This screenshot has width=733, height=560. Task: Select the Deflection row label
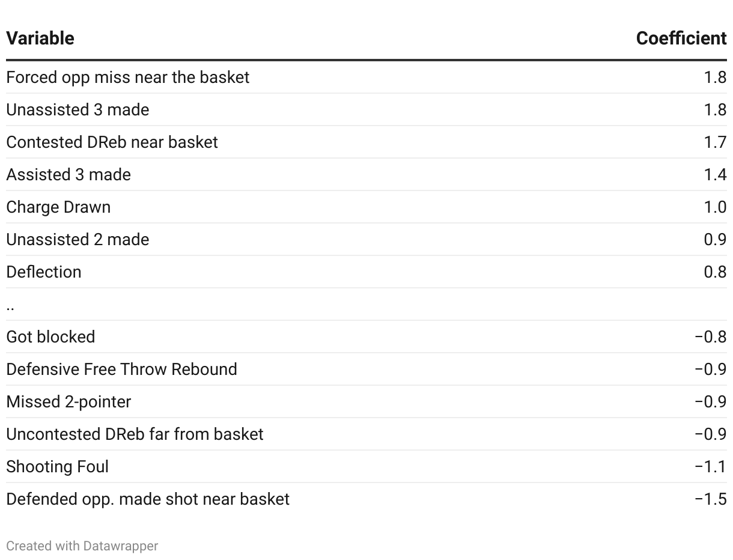pyautogui.click(x=44, y=272)
